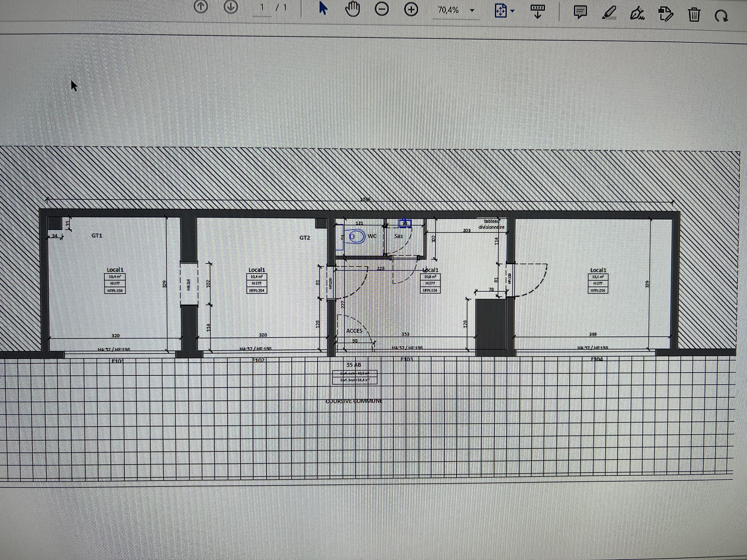Viewport: 747px width, 560px height.
Task: Go to previous page arrow
Action: click(x=201, y=7)
